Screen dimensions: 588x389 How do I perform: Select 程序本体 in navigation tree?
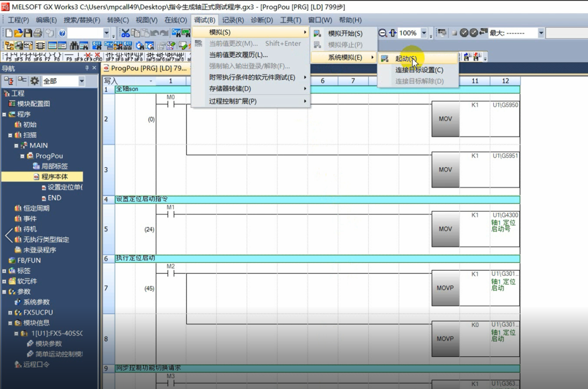(54, 177)
